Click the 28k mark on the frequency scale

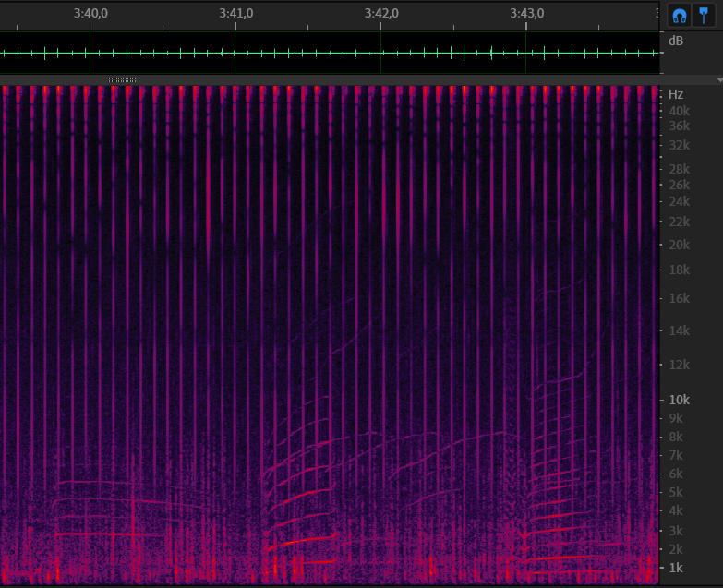click(x=680, y=169)
